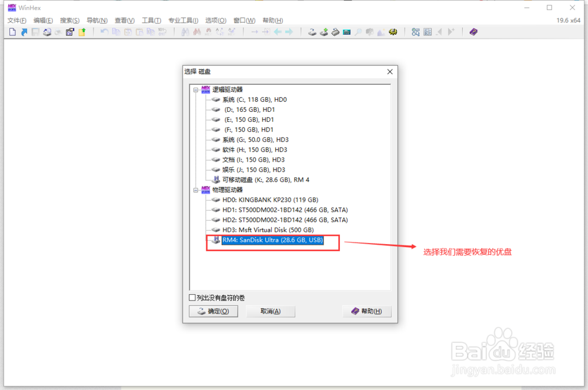This screenshot has height=390, width=588.
Task: Open the 帮助(H) menu
Action: click(x=273, y=20)
